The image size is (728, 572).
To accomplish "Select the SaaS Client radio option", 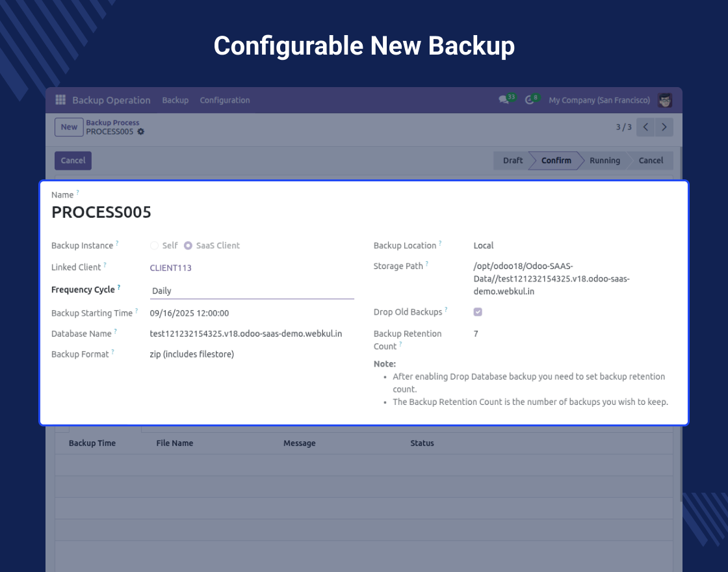I will click(x=188, y=246).
